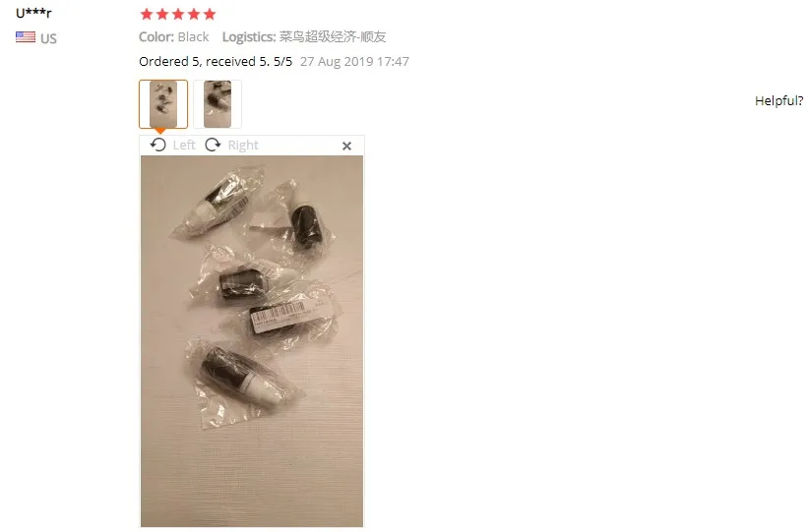Click the "US" country label
The width and height of the screenshot is (807, 532).
click(x=48, y=38)
